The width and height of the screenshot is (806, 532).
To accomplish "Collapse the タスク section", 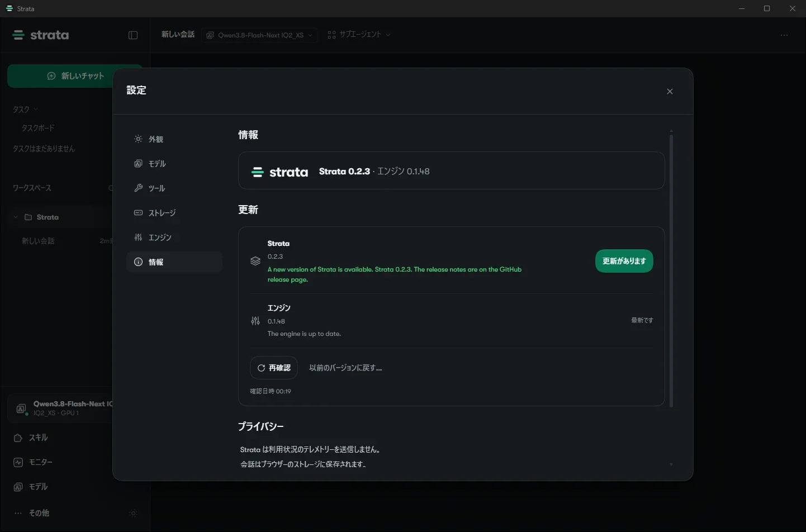I will [x=25, y=110].
